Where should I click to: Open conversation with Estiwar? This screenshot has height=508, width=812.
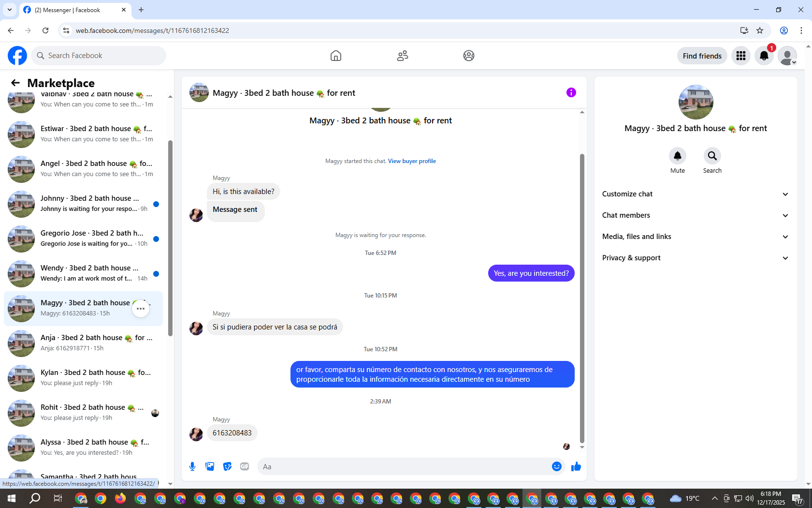click(83, 134)
